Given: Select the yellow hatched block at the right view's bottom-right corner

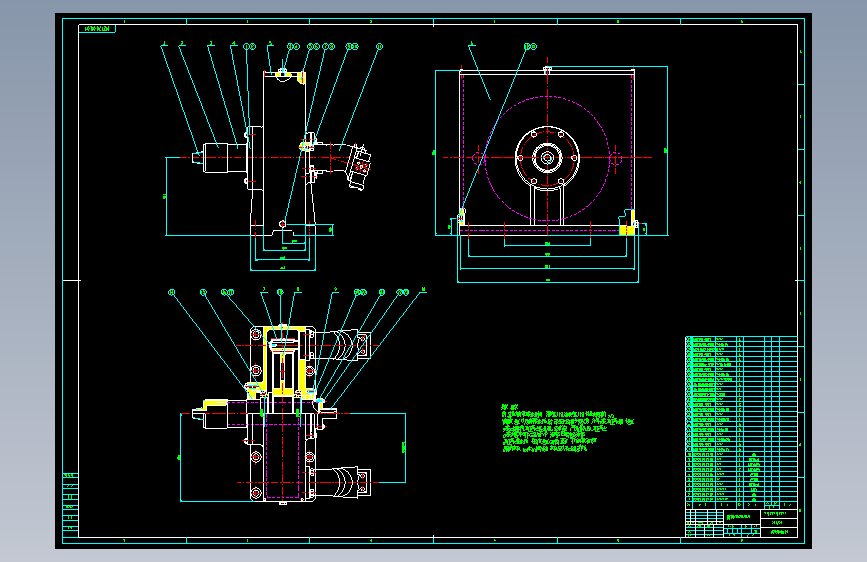Looking at the screenshot, I should pyautogui.click(x=627, y=230).
